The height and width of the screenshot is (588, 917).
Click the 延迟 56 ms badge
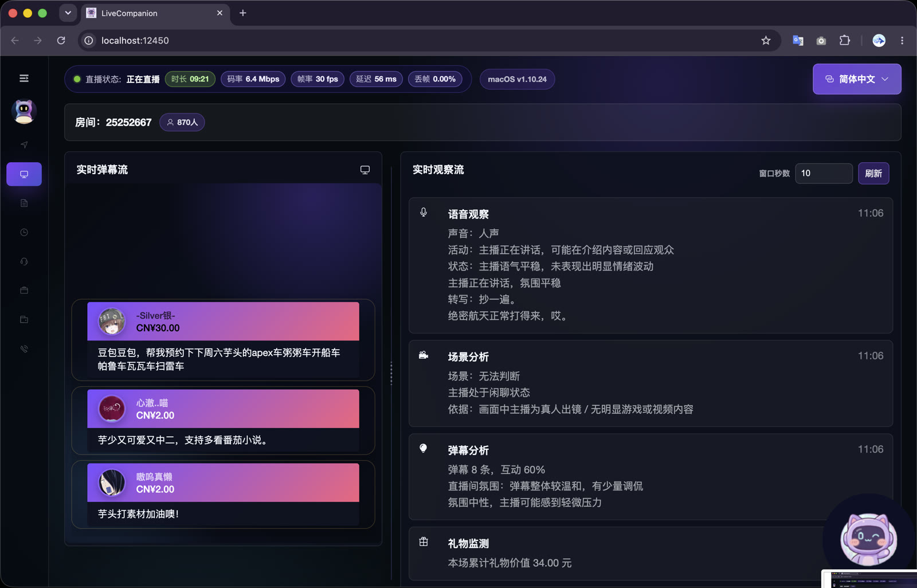[x=377, y=79]
